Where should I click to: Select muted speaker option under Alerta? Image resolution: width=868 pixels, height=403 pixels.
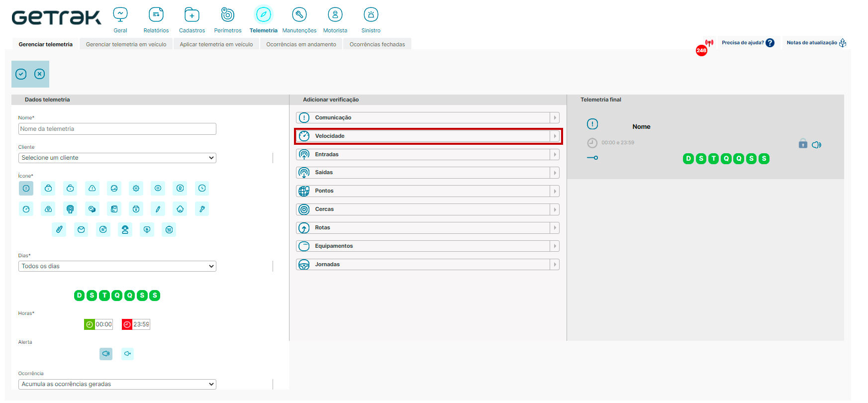127,354
